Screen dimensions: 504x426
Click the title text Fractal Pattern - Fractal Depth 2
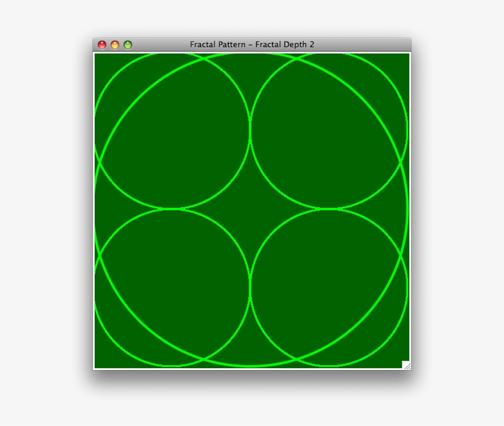coord(252,44)
